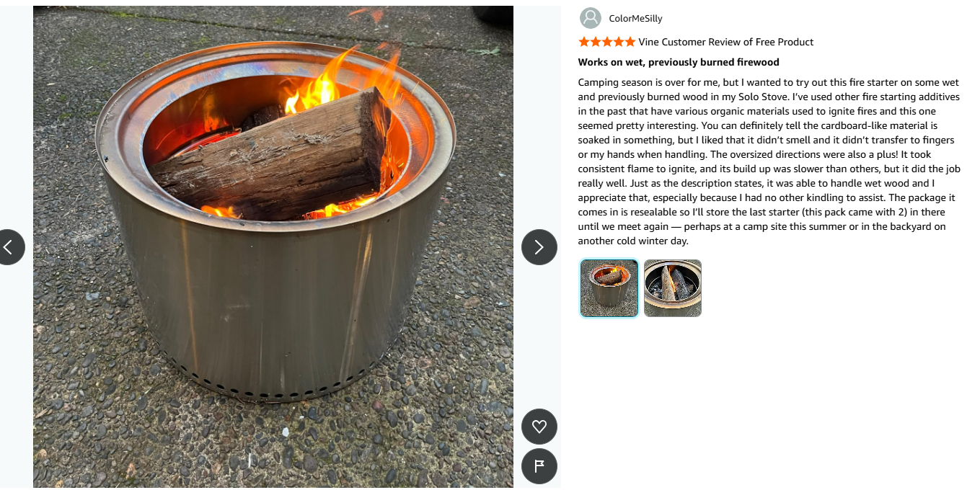Click the third orange rating star
The image size is (980, 490).
(607, 42)
